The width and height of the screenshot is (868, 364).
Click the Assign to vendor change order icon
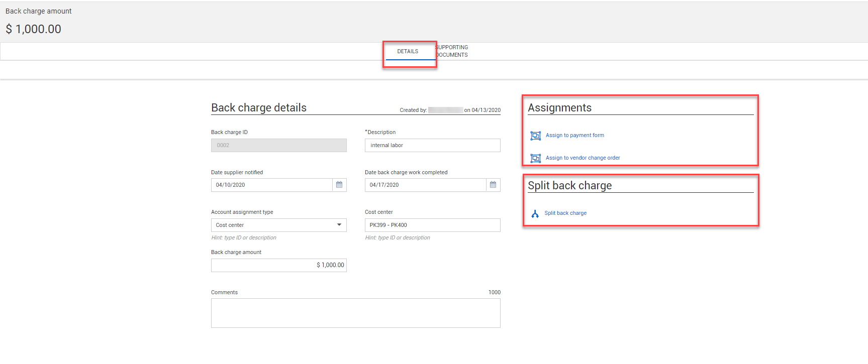(x=536, y=158)
